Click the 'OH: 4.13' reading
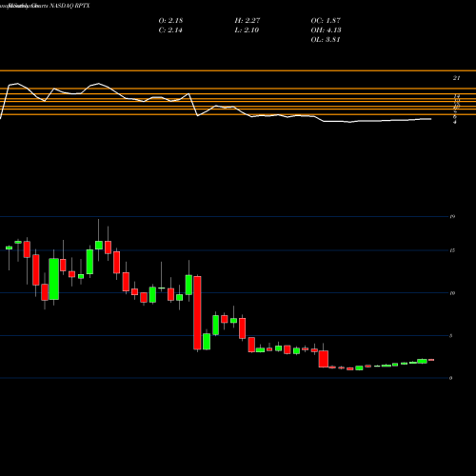The height and width of the screenshot is (476, 476). point(326,30)
